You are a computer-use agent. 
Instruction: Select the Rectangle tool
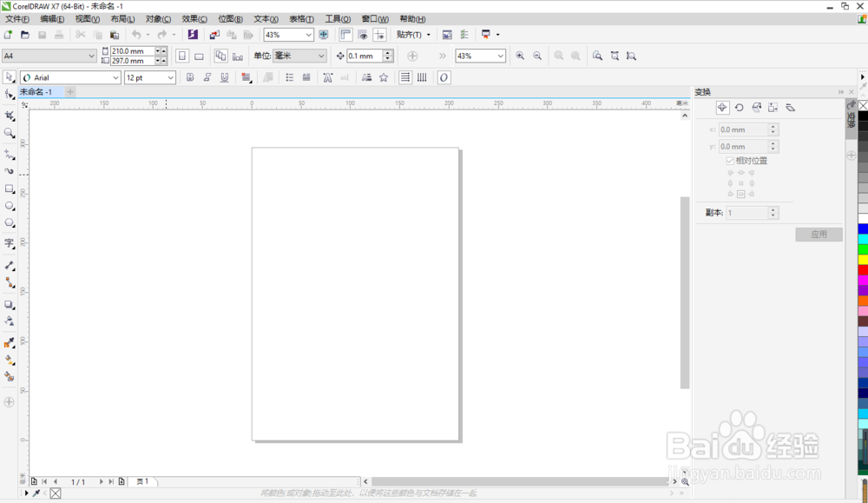(x=10, y=189)
